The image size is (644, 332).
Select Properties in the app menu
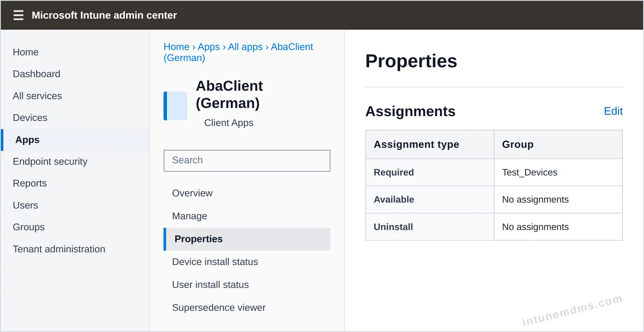pyautogui.click(x=247, y=239)
